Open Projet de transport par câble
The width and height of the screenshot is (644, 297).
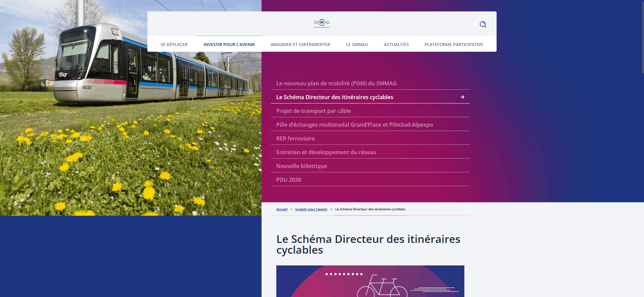[370, 111]
